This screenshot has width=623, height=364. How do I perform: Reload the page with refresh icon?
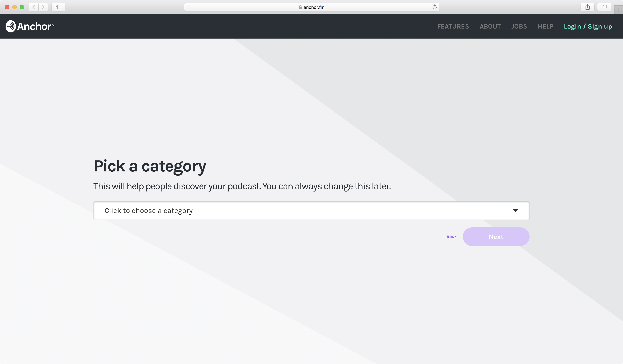[434, 7]
